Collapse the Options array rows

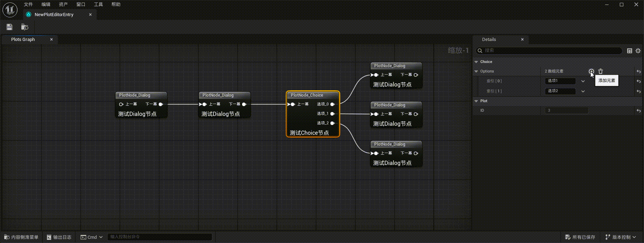click(476, 71)
